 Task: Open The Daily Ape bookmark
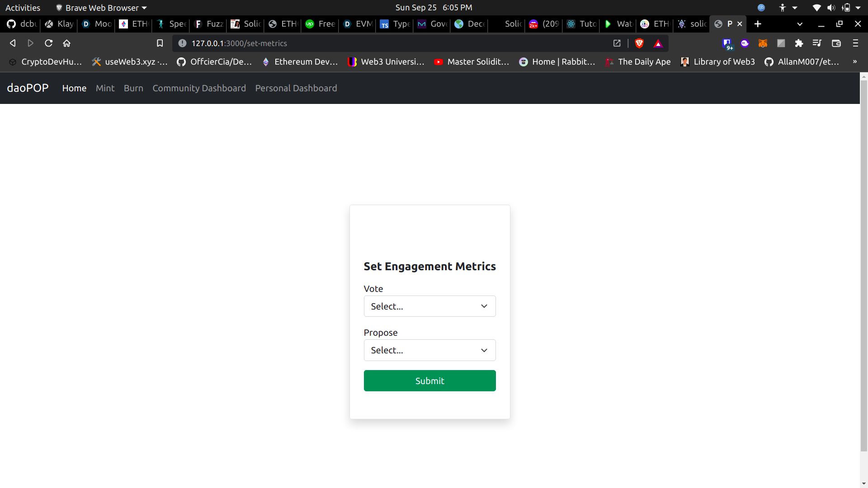(x=638, y=61)
